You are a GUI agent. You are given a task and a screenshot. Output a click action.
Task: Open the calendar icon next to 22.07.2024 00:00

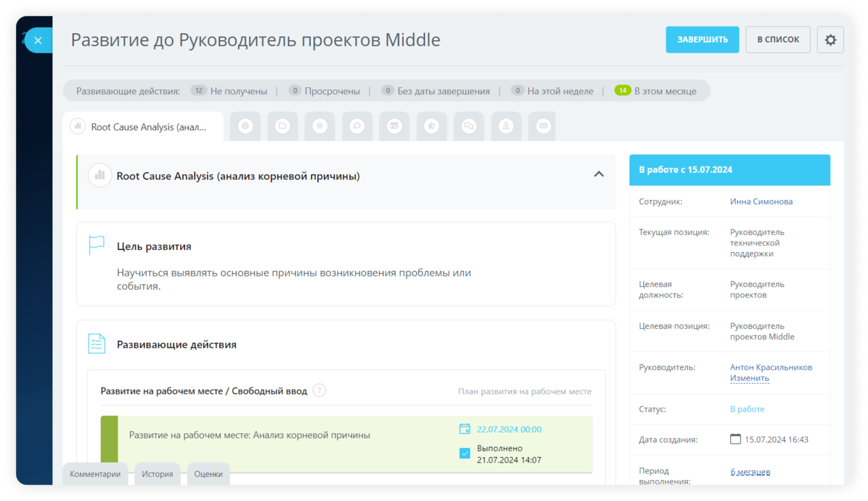pos(465,429)
